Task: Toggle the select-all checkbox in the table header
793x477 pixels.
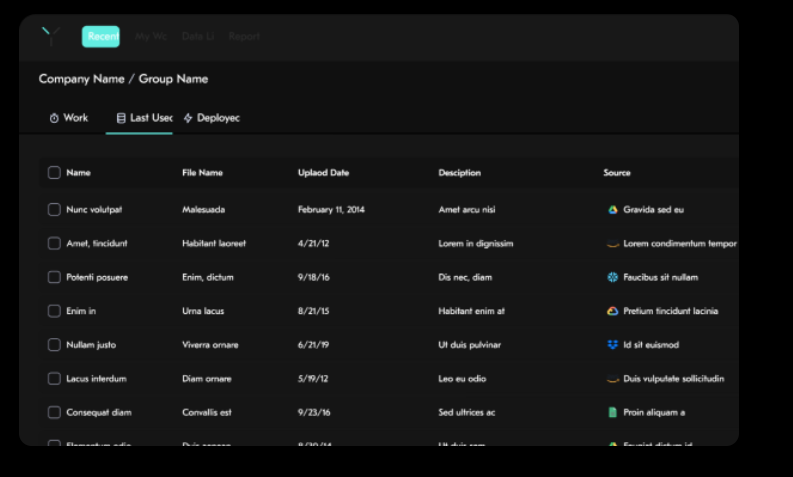Action: point(54,173)
